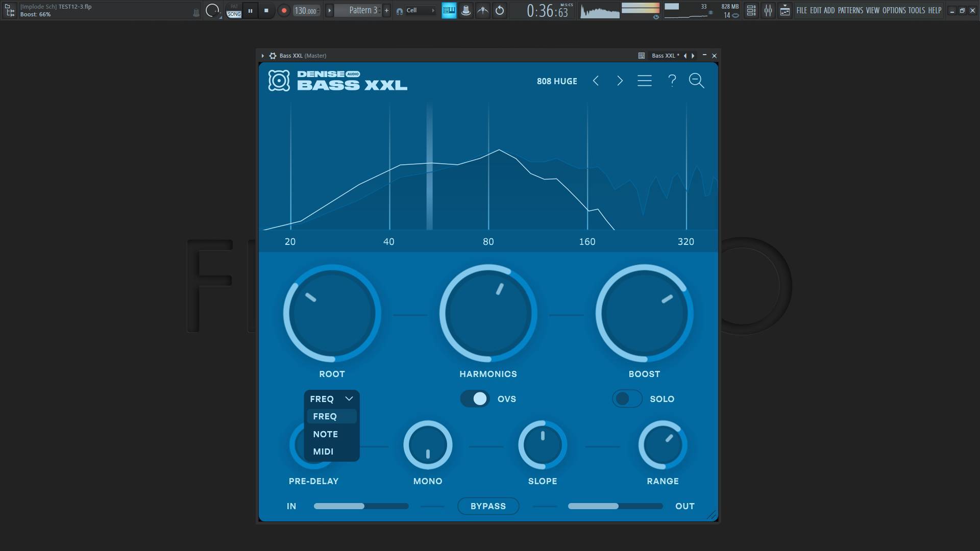980x551 pixels.
Task: Open the Bass XXL preset name dropdown
Action: [665, 56]
